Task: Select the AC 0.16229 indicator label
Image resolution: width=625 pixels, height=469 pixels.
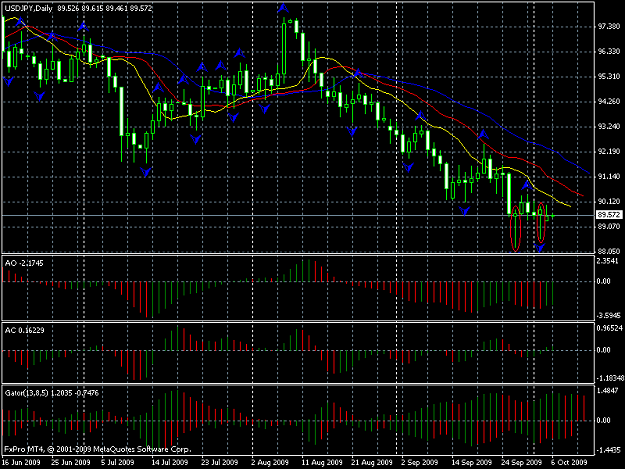Action: pyautogui.click(x=25, y=330)
